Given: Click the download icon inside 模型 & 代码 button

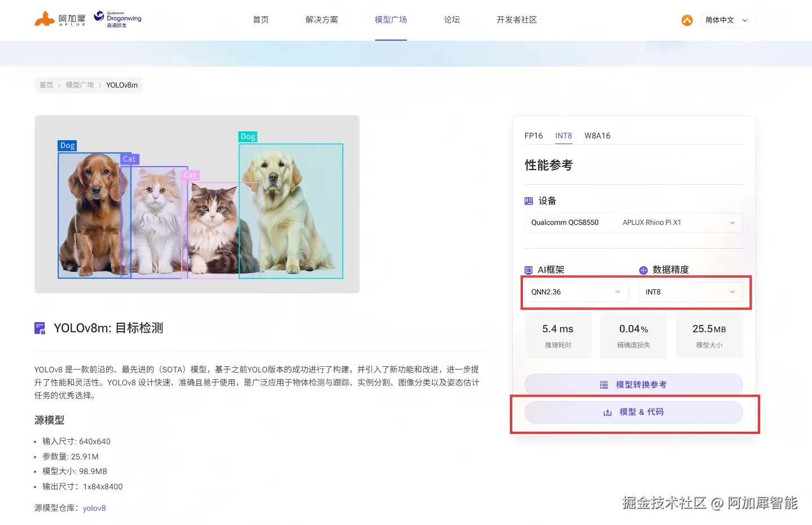Looking at the screenshot, I should [x=607, y=412].
